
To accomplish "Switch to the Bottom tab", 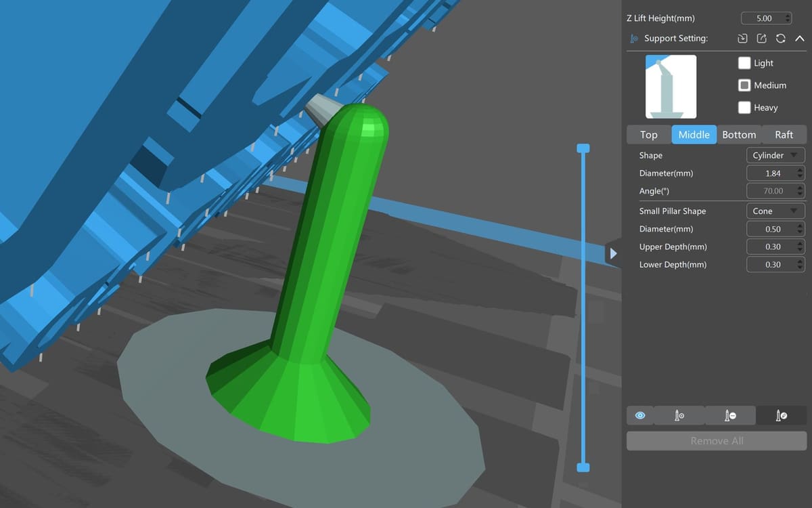I will (x=738, y=135).
